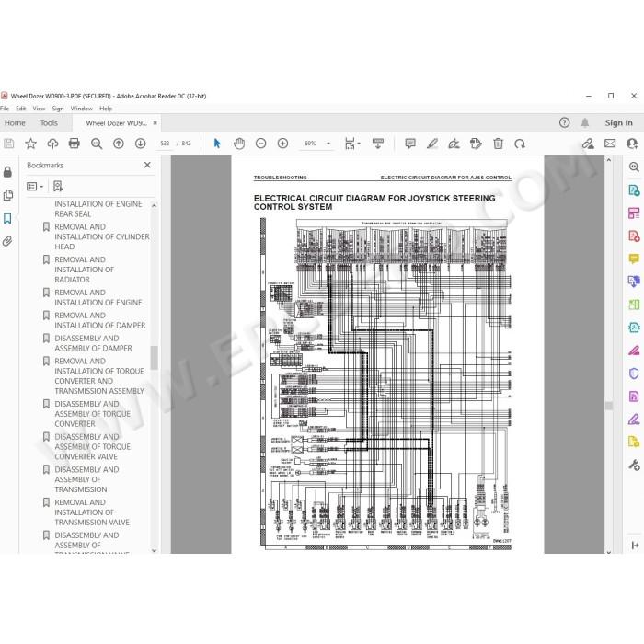Viewport: 644px width, 644px height.
Task: Go to next page arrow
Action: 141,144
